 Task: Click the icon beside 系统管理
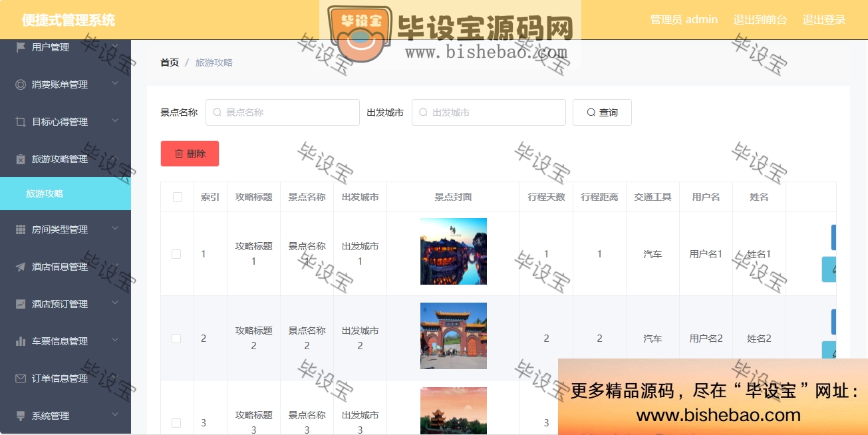coord(21,416)
